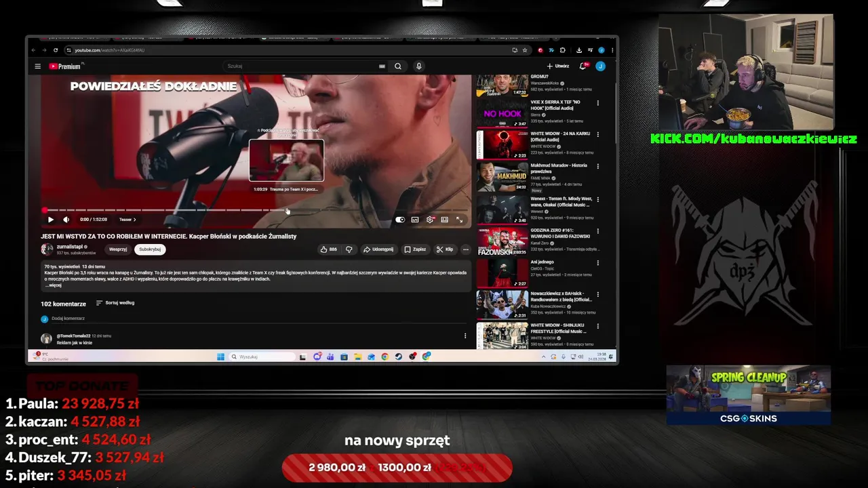Open the chapter preview thumbnail at 1:03:29
Viewport: 868px width, 488px height.
click(286, 161)
